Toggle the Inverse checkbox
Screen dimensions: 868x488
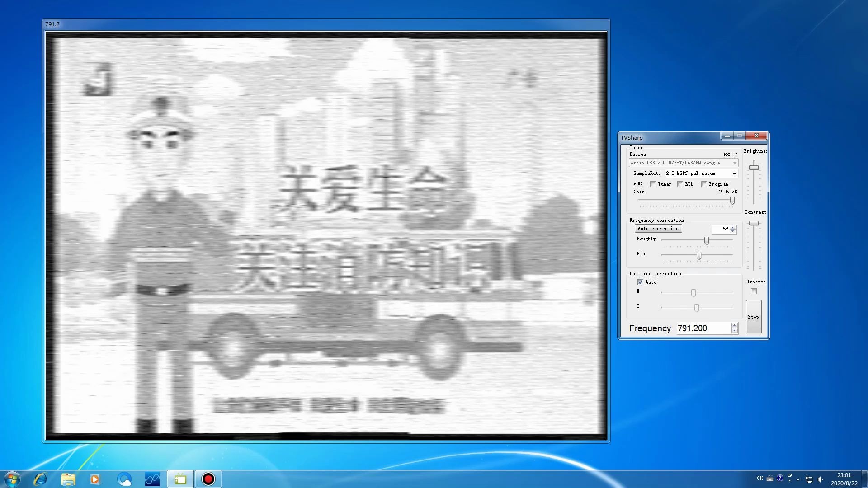754,291
